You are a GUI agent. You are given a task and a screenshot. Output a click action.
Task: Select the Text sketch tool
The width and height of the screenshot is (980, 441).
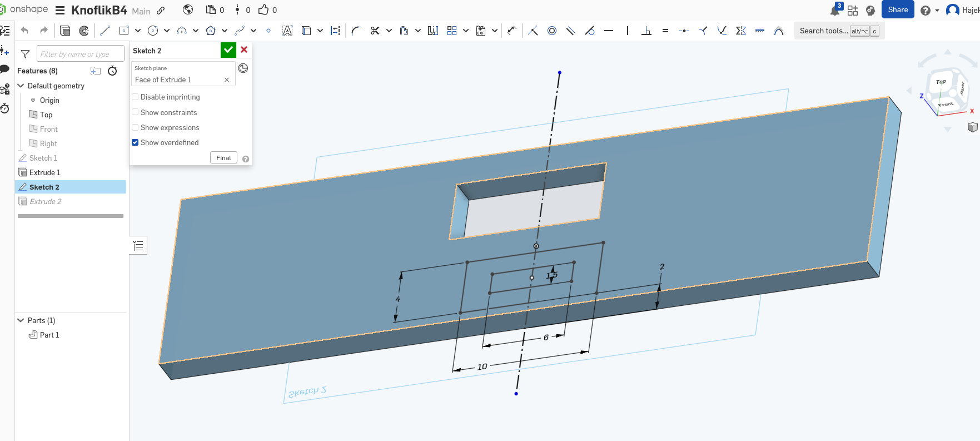click(287, 31)
